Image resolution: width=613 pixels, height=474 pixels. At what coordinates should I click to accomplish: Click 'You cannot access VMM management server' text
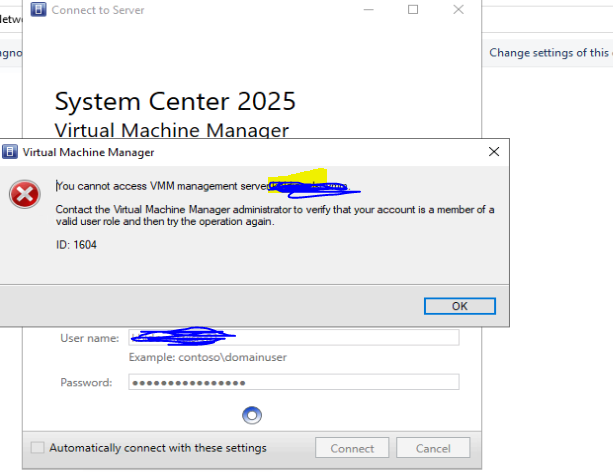(163, 186)
